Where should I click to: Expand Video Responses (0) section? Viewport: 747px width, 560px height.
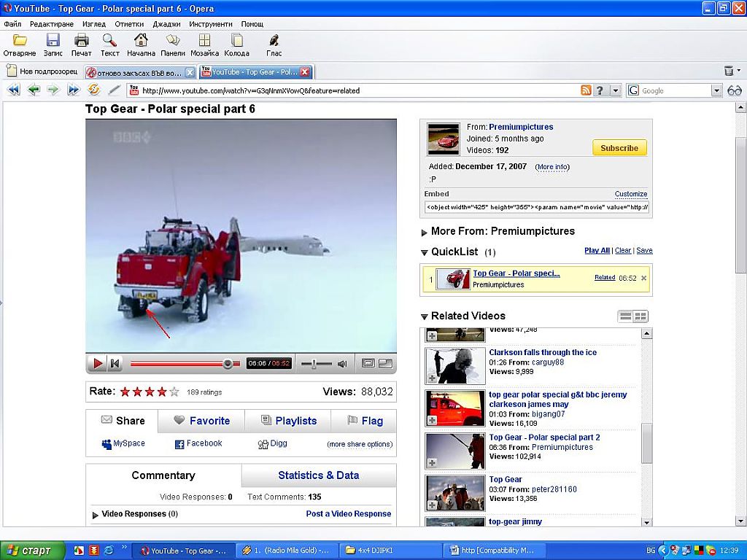96,515
